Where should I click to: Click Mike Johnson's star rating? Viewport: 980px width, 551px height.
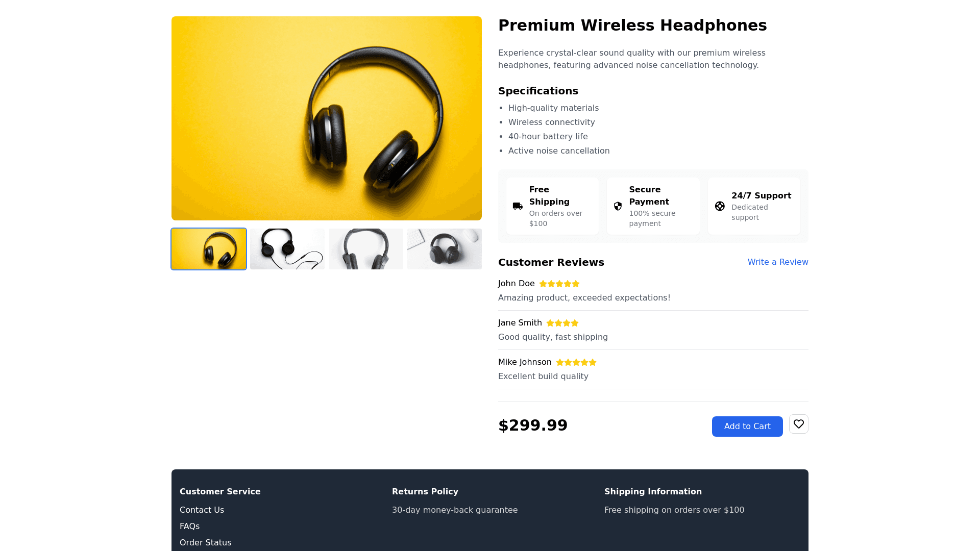tap(576, 362)
